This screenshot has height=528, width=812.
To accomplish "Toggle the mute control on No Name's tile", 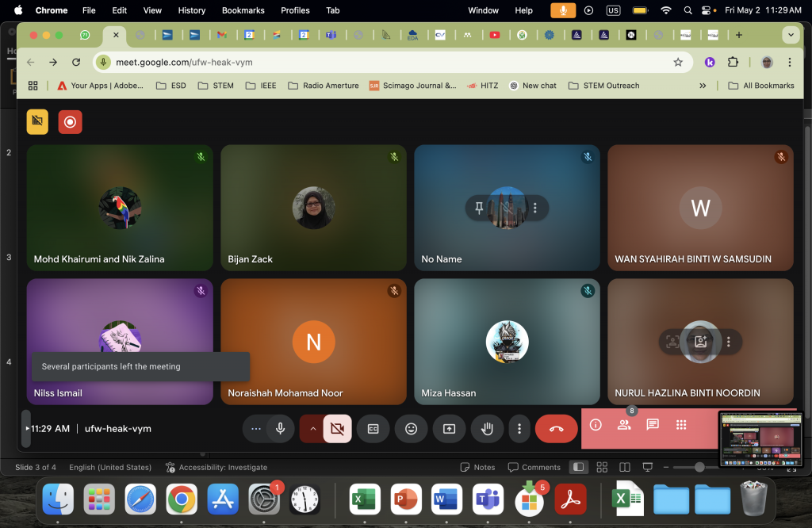I will coord(507,208).
